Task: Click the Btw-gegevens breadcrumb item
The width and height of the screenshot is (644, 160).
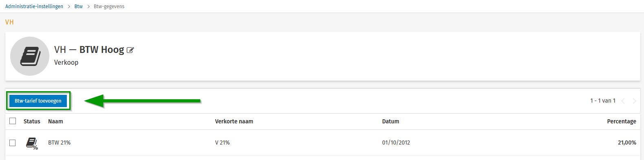Action: click(x=109, y=7)
